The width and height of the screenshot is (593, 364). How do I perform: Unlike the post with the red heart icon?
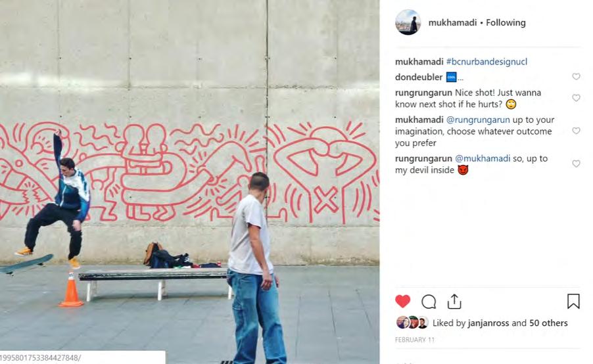click(402, 302)
